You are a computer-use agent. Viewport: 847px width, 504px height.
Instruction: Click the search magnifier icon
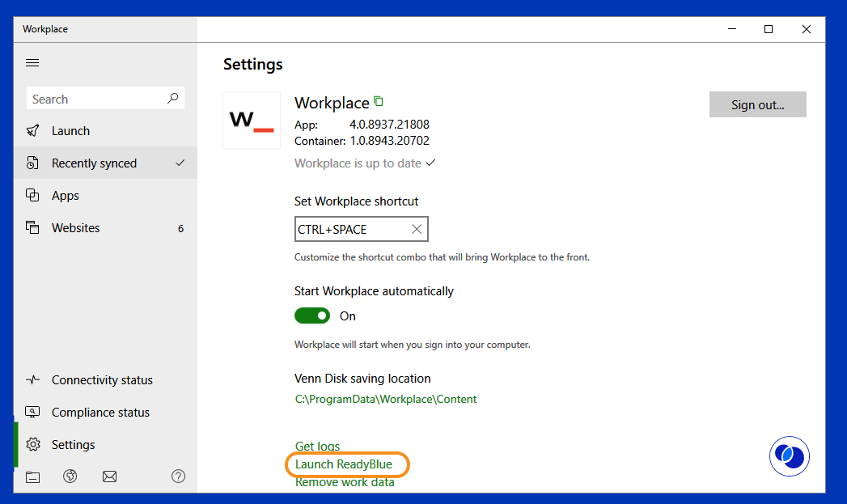(173, 99)
